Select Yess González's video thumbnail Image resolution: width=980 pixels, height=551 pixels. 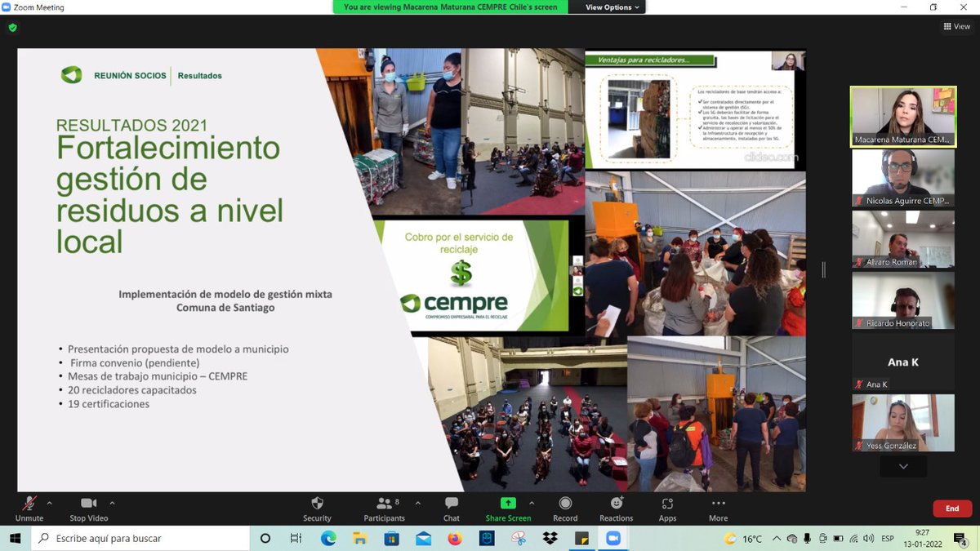(903, 423)
